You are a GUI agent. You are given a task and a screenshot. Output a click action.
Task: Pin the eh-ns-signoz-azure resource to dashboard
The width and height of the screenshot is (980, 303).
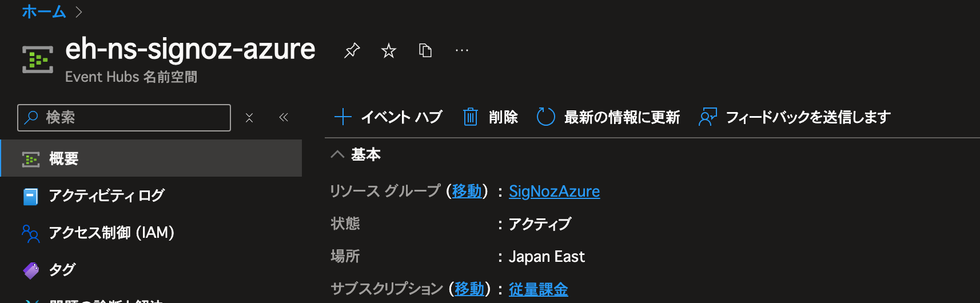pyautogui.click(x=352, y=51)
